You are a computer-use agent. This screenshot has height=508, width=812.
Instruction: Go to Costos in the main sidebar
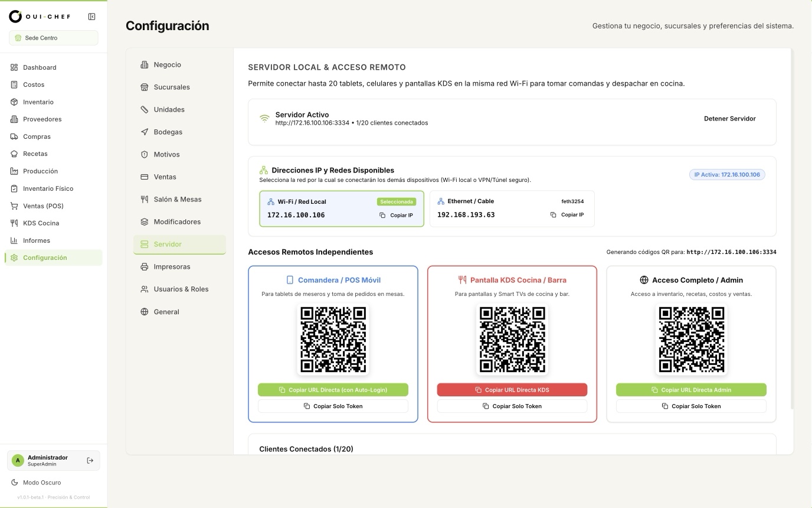click(x=54, y=85)
